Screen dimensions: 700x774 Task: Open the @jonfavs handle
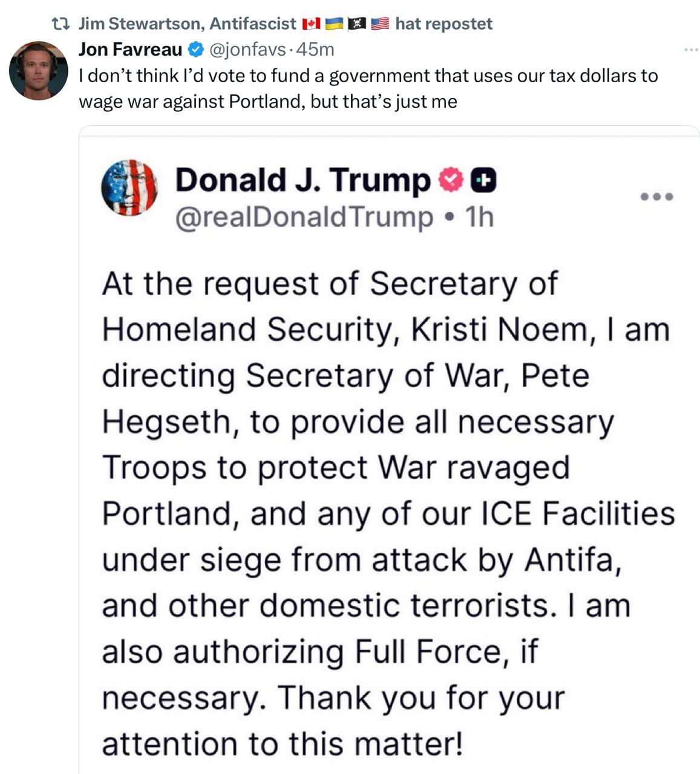[247, 50]
